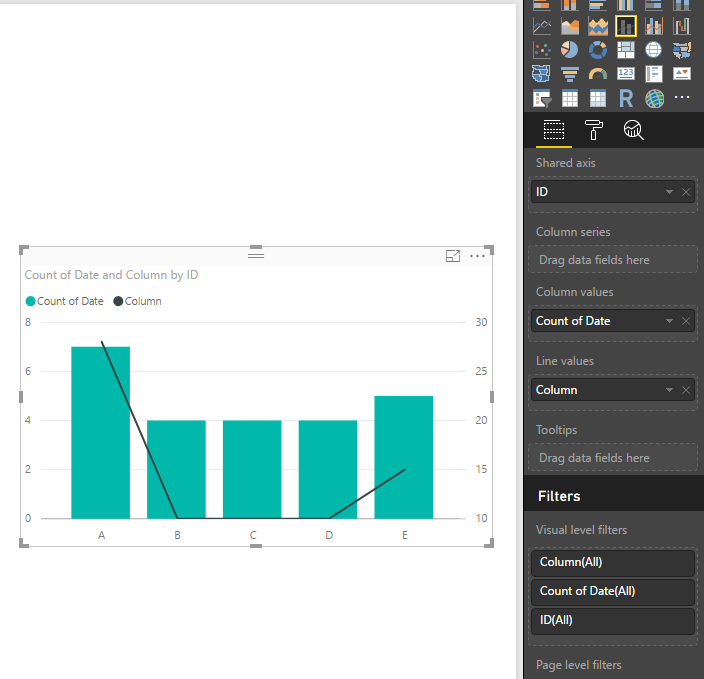Select the Scatter chart visualization
This screenshot has height=679, width=704.
[542, 50]
